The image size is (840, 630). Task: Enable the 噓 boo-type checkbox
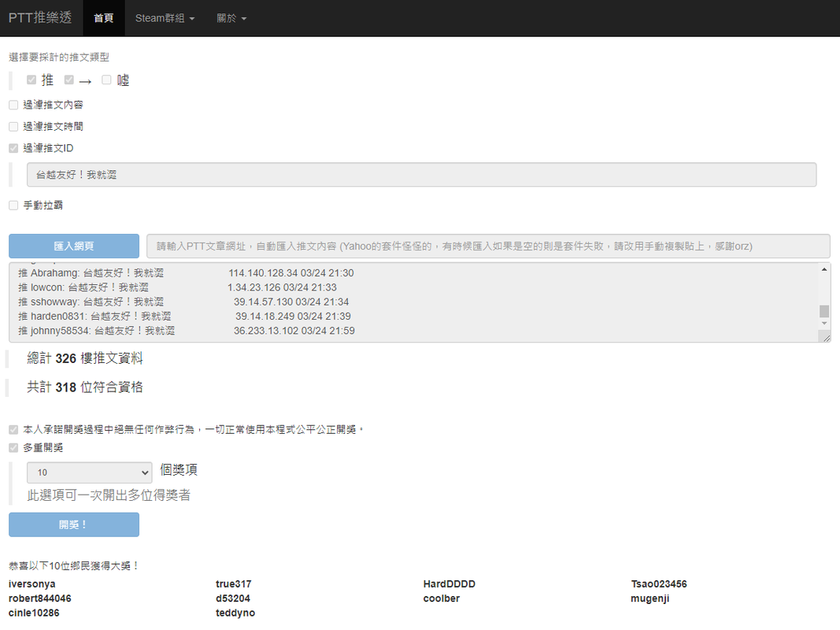coord(106,80)
